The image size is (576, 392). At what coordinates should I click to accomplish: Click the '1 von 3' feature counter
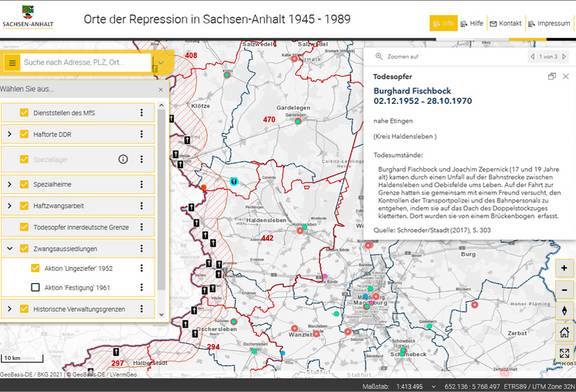pyautogui.click(x=548, y=57)
